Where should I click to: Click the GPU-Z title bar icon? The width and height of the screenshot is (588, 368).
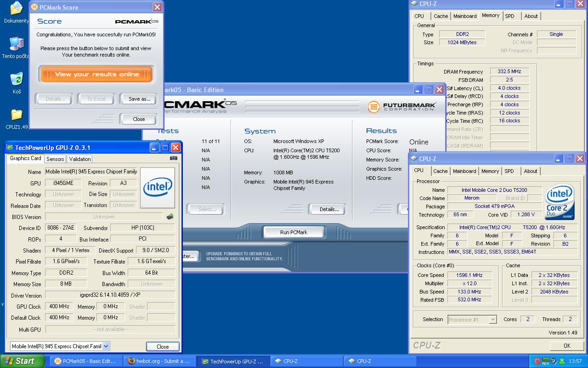click(10, 148)
